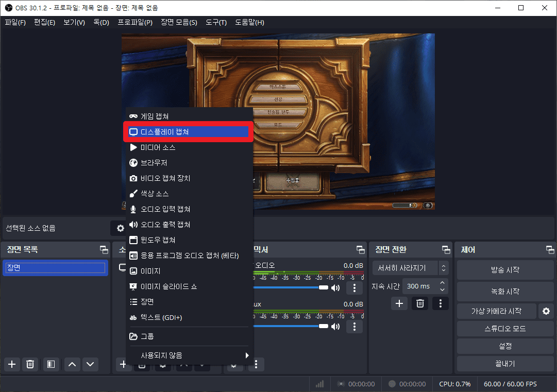Move the scene down in the list
The width and height of the screenshot is (557, 392).
click(90, 364)
